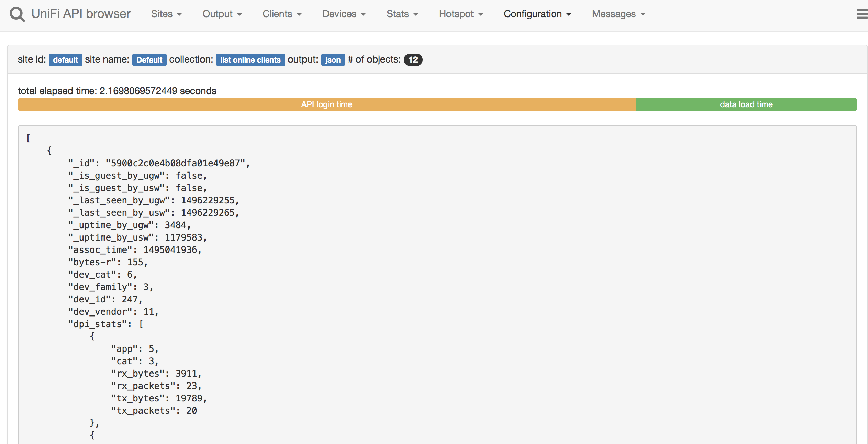The image size is (868, 444).
Task: Open the Stats menu
Action: click(x=402, y=14)
